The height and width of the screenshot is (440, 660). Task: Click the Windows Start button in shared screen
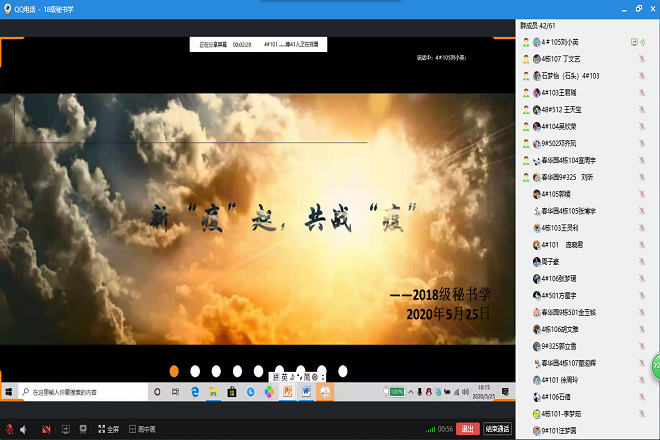pos(10,392)
